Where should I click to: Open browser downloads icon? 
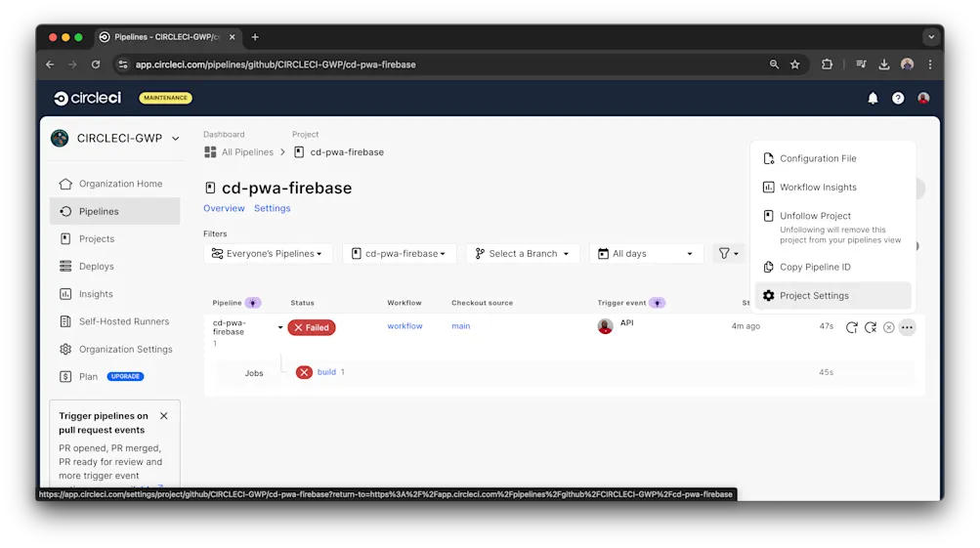pyautogui.click(x=883, y=64)
